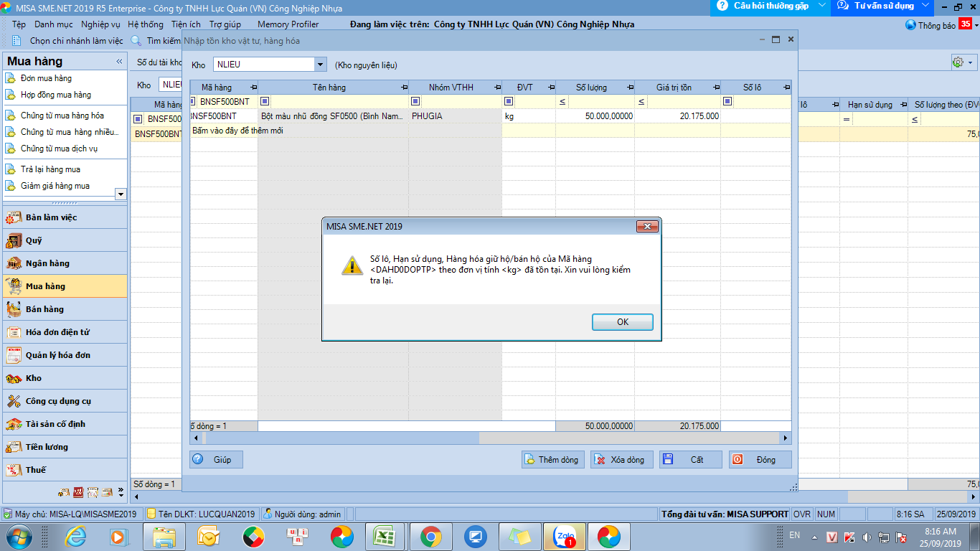The image size is (980, 551).
Task: Click OK in the MISA warning dialog
Action: (x=622, y=322)
